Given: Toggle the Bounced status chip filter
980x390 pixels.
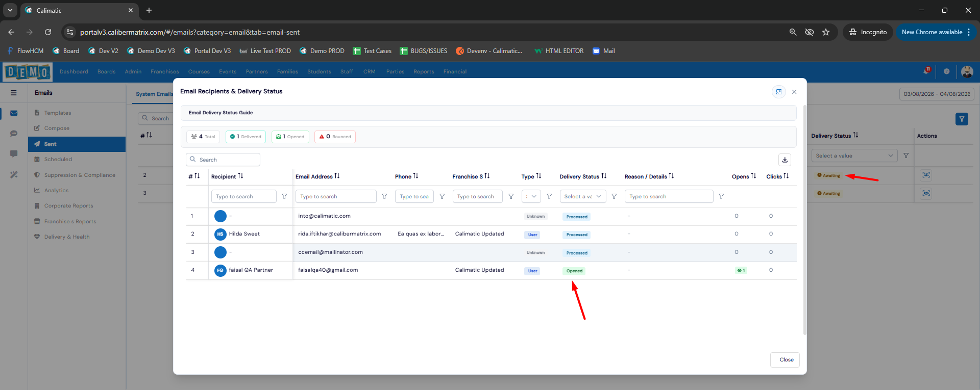Looking at the screenshot, I should click(x=335, y=137).
